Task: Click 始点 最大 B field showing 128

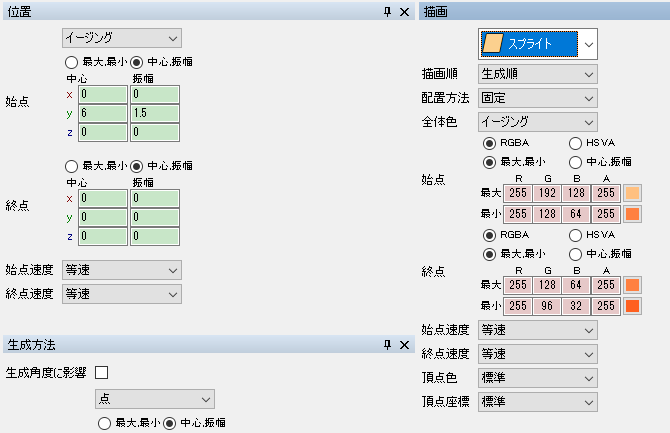Action: (576, 193)
